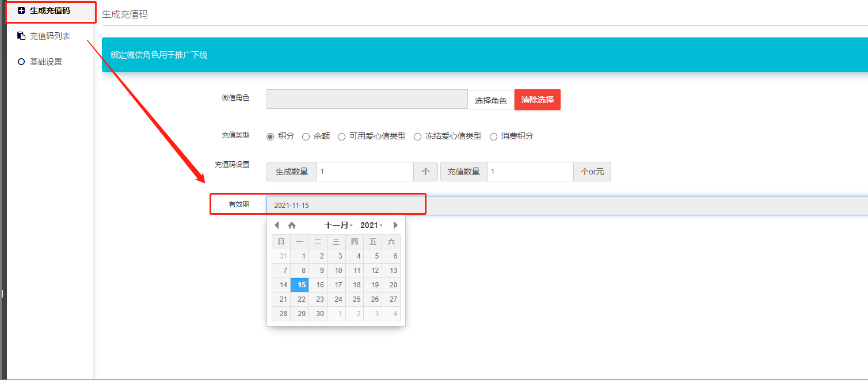This screenshot has height=380, width=868.
Task: Select the 积分 radio button
Action: pyautogui.click(x=271, y=136)
